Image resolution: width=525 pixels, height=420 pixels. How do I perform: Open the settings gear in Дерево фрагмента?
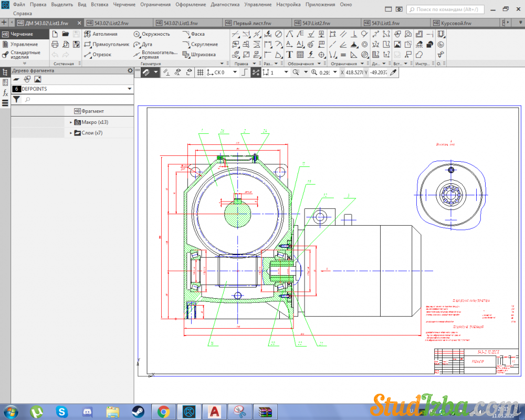130,70
